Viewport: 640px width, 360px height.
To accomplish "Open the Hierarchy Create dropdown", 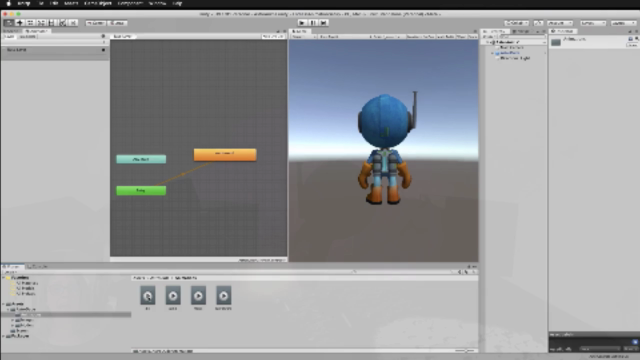I will point(489,37).
